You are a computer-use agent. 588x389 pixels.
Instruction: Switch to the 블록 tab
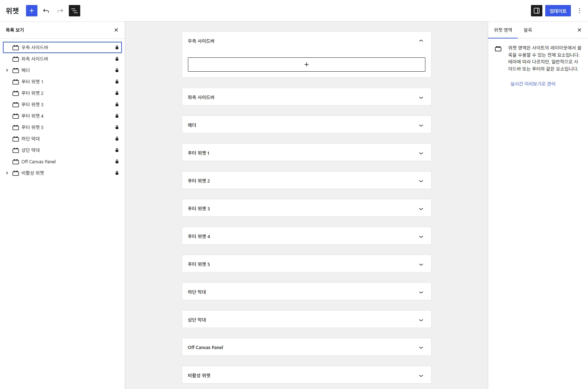tap(527, 30)
